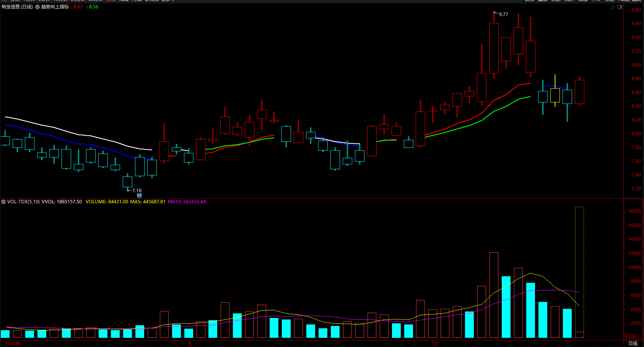This screenshot has width=644, height=347.
Task: Click the 7.20 price axis label
Action: [x=636, y=189]
